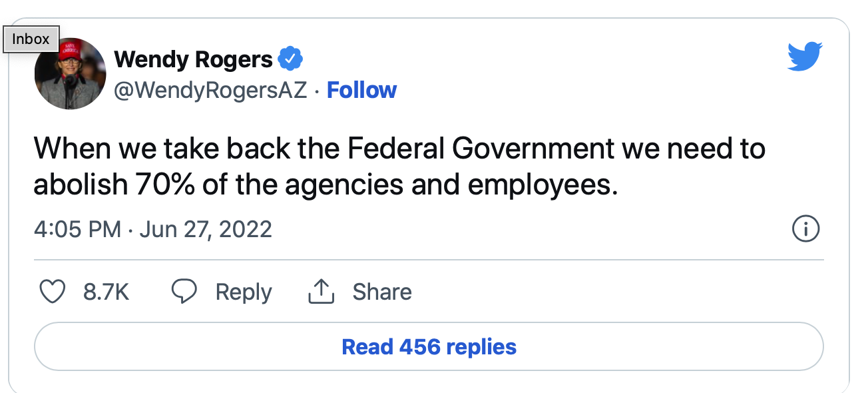Image resolution: width=868 pixels, height=393 pixels.
Task: Click the blue verified checkmark badge
Action: 290,60
